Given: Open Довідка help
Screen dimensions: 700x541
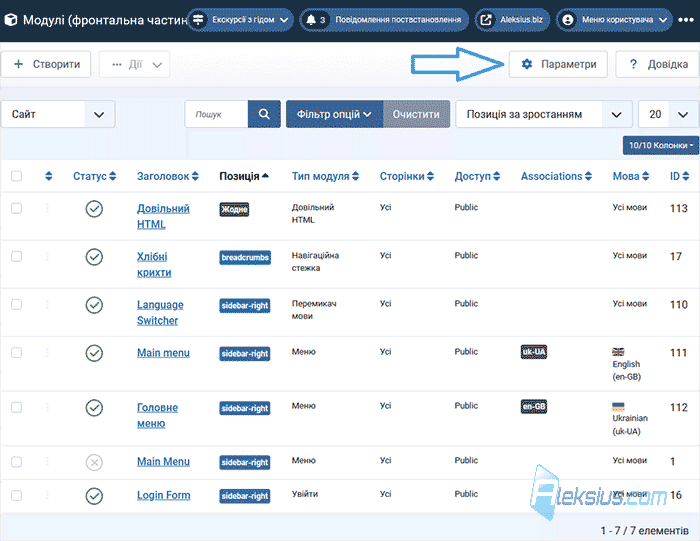Looking at the screenshot, I should click(x=658, y=64).
